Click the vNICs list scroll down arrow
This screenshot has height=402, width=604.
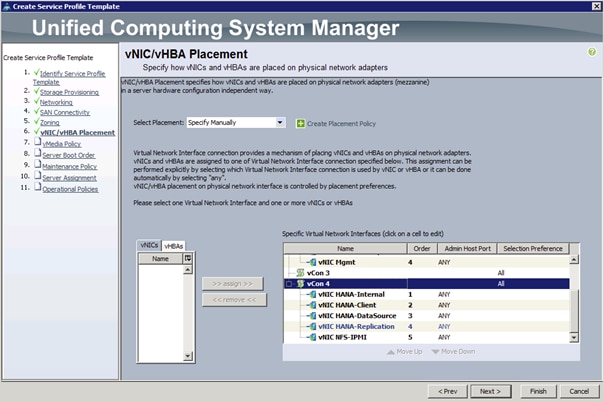188,356
